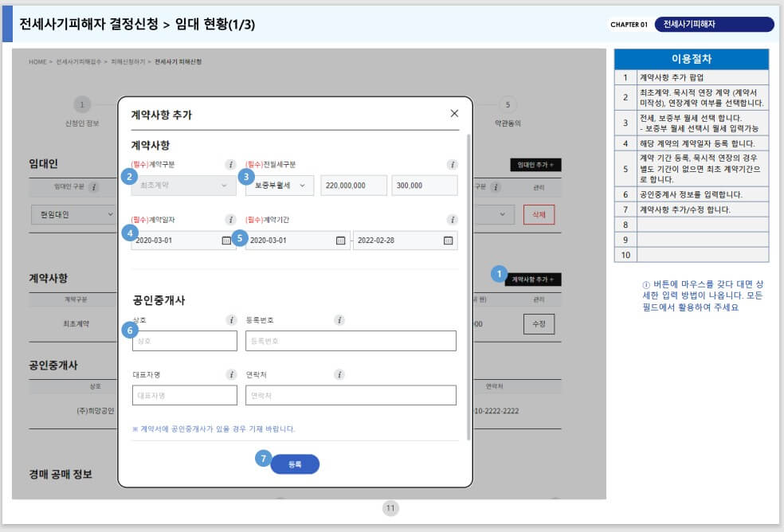Open the 계약구분 dropdown showing 최초계약
This screenshot has height=532, width=784.
click(182, 185)
